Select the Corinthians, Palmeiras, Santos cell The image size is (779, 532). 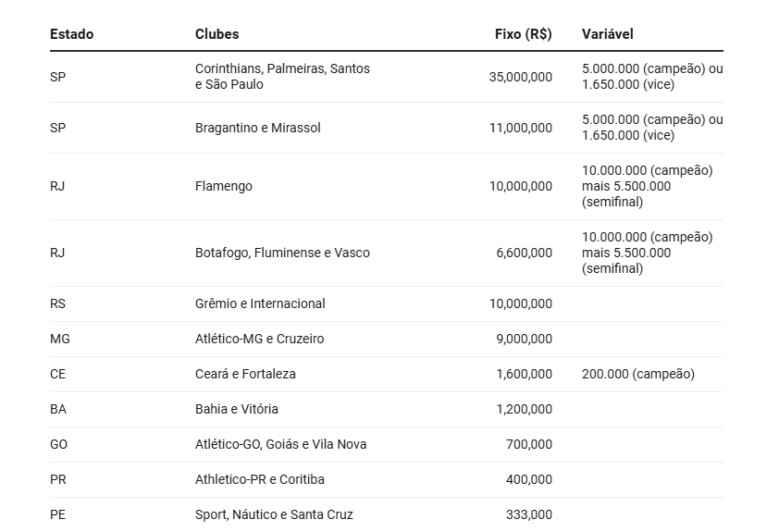point(282,77)
